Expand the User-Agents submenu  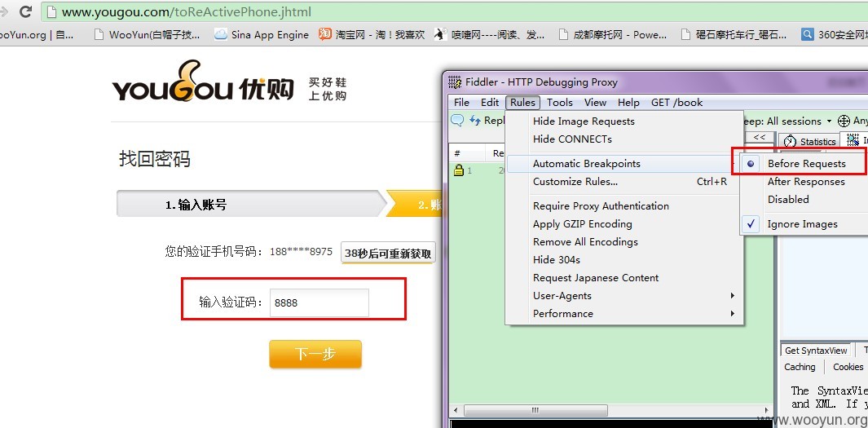(624, 296)
